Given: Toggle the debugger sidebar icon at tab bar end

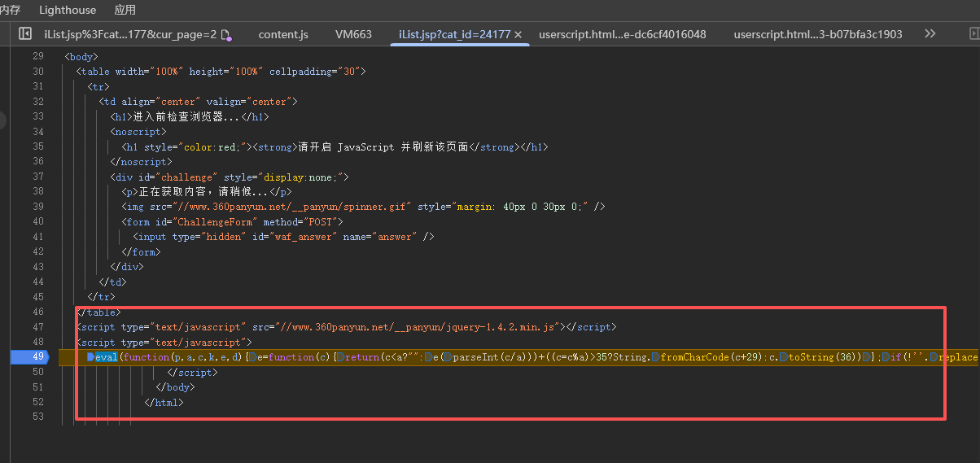Looking at the screenshot, I should click(973, 34).
